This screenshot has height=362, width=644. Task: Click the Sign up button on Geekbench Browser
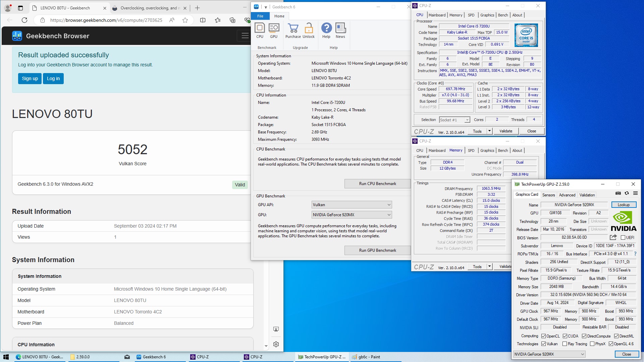click(x=30, y=78)
